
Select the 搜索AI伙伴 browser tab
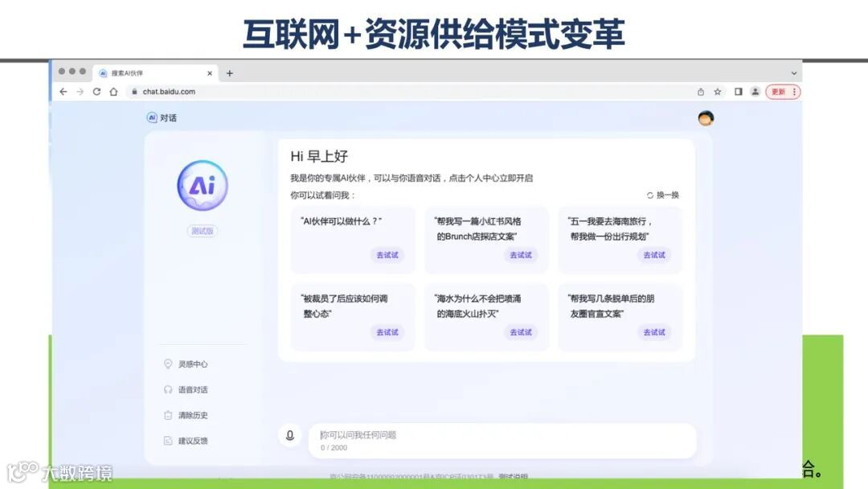pos(154,73)
